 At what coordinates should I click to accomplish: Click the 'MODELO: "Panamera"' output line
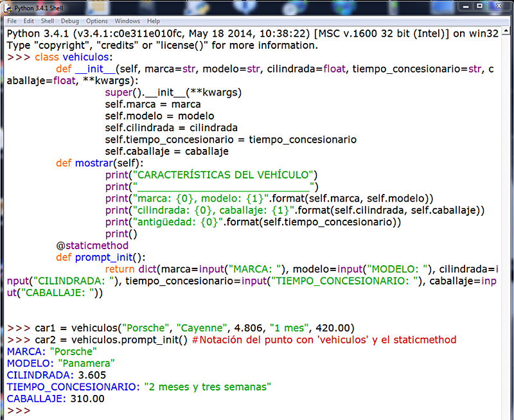coord(60,363)
